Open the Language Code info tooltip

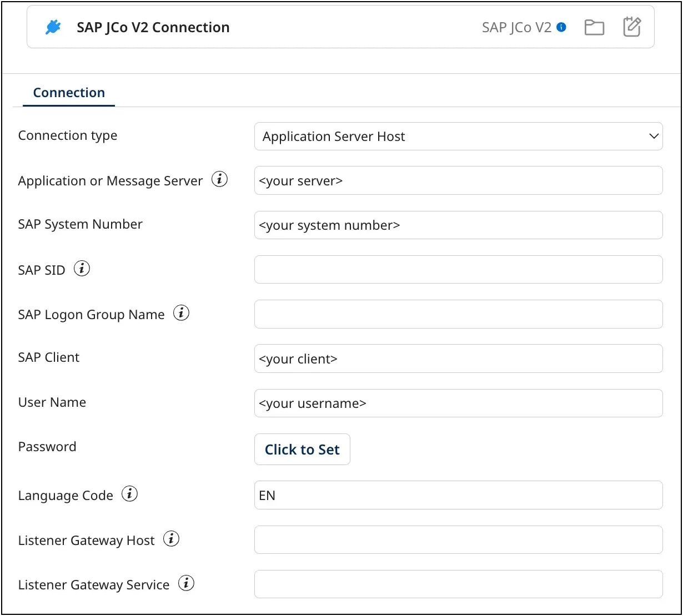click(x=129, y=494)
